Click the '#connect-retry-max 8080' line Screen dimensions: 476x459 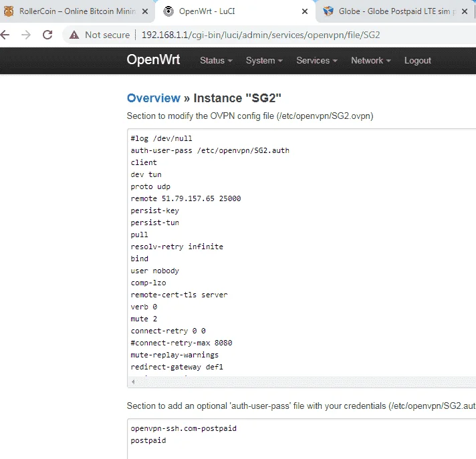(181, 343)
